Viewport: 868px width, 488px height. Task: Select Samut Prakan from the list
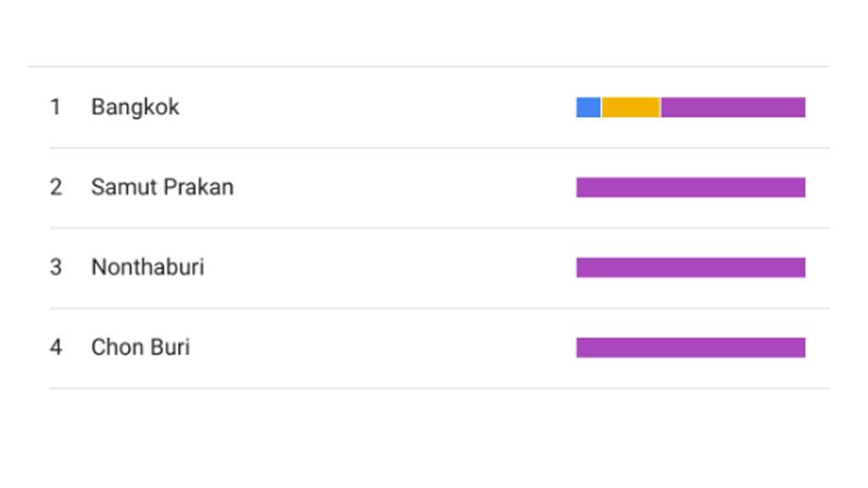point(162,187)
